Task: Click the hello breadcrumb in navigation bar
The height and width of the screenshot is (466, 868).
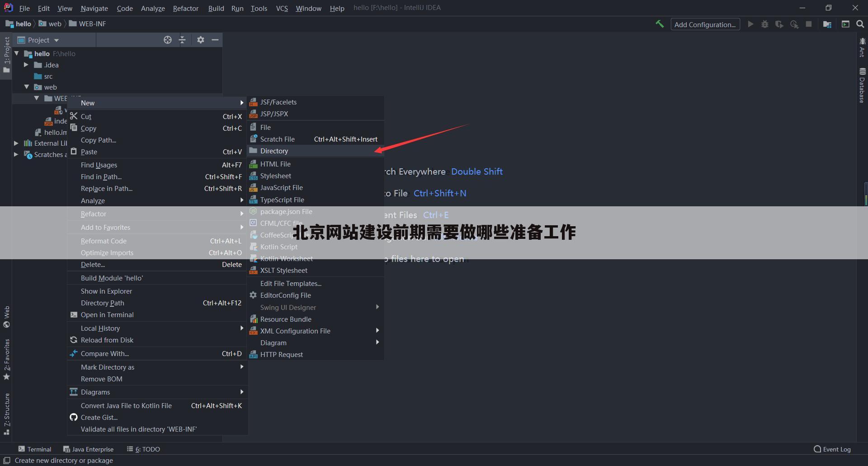Action: coord(19,24)
